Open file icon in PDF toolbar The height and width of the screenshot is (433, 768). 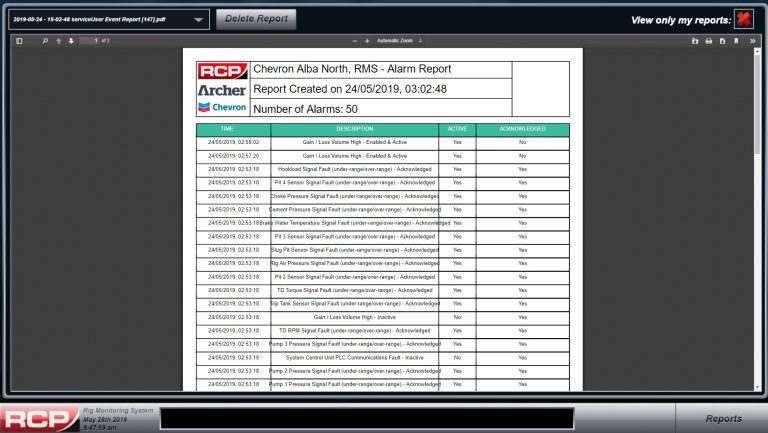695,41
